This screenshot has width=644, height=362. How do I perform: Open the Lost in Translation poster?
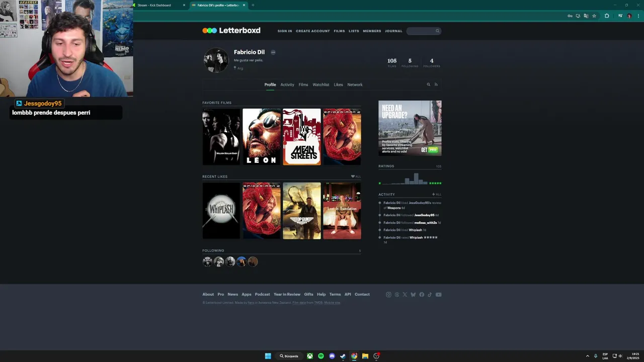[x=342, y=211]
